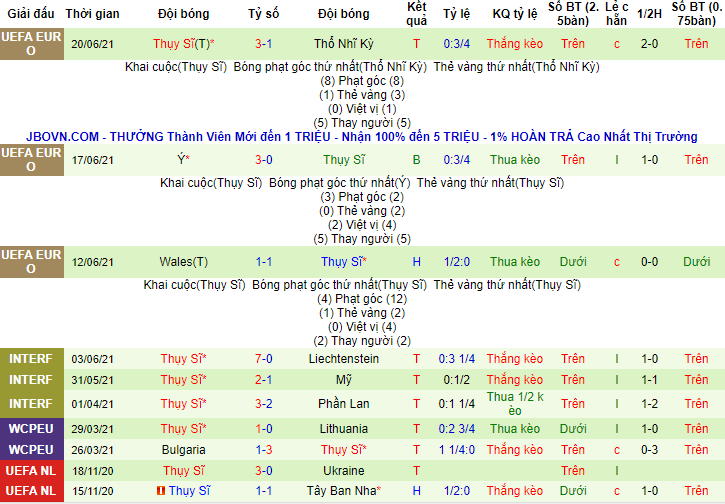
Task: Click the 1/2H column header
Action: click(648, 14)
